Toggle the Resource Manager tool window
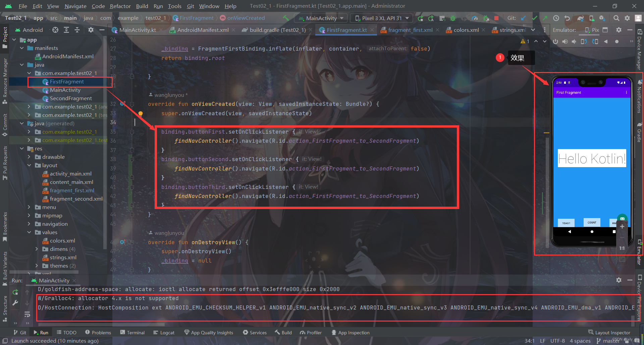This screenshot has width=644, height=345. click(5, 80)
